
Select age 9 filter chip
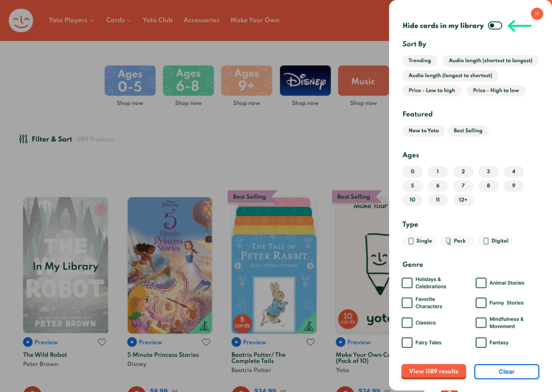(514, 186)
